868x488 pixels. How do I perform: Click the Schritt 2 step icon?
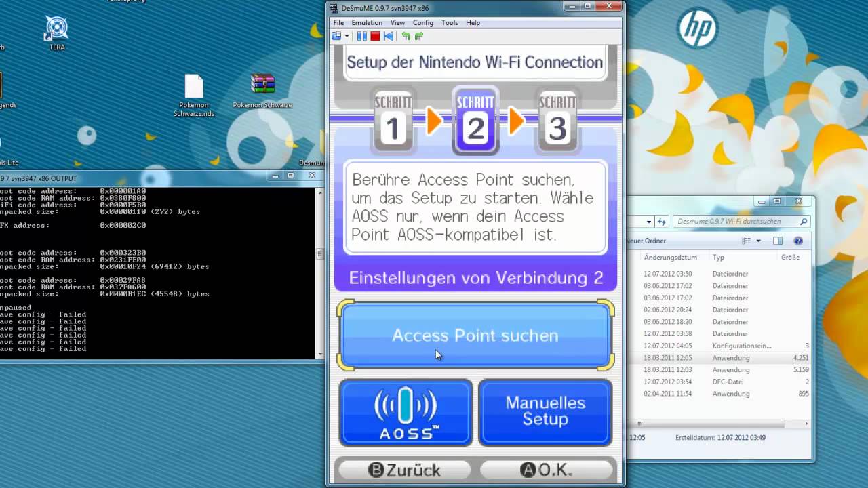tap(475, 121)
